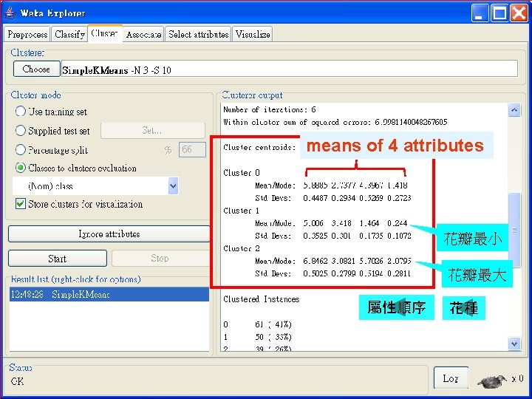Image resolution: width=532 pixels, height=399 pixels.
Task: Click the percentage split value field
Action: (192, 149)
